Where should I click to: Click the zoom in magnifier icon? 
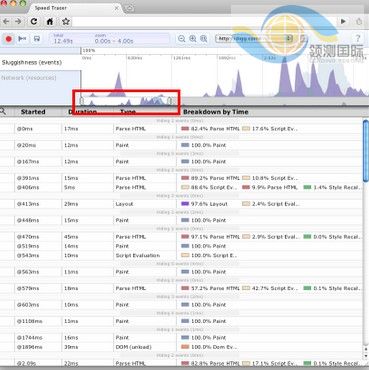193,39
